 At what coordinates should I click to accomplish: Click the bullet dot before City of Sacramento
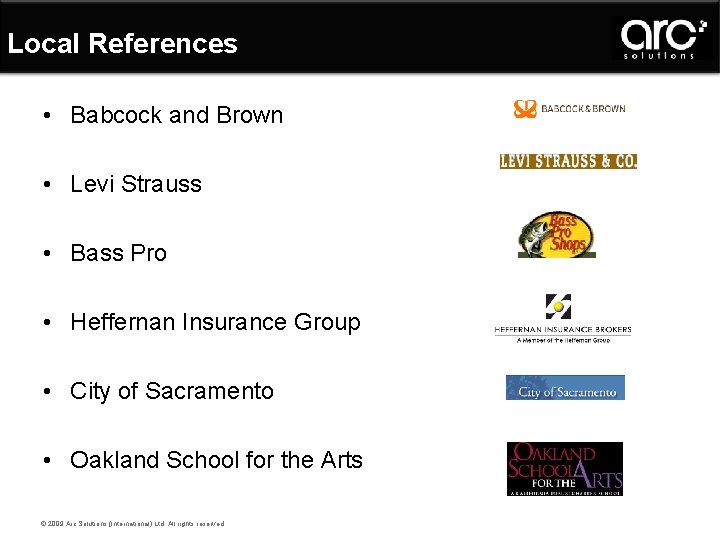49,391
